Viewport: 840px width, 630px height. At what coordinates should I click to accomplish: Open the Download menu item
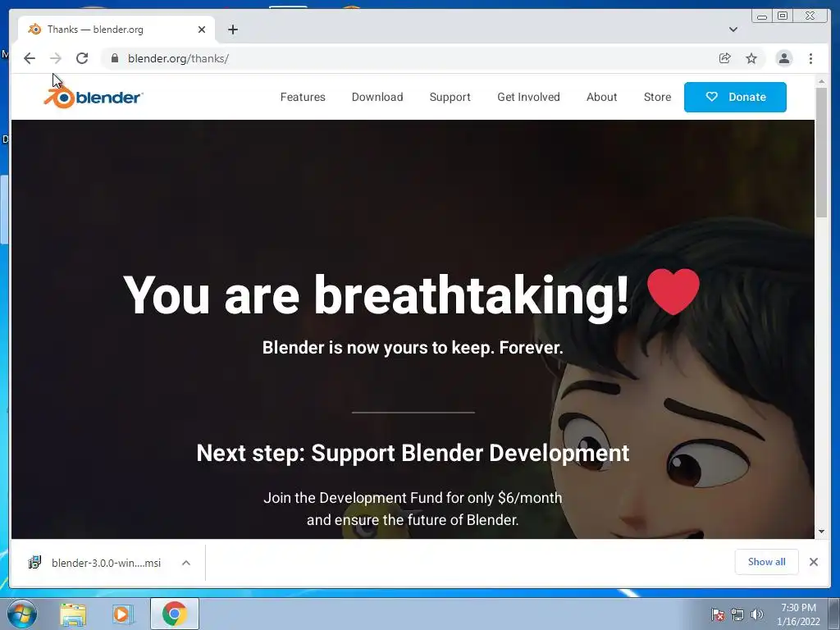377,97
